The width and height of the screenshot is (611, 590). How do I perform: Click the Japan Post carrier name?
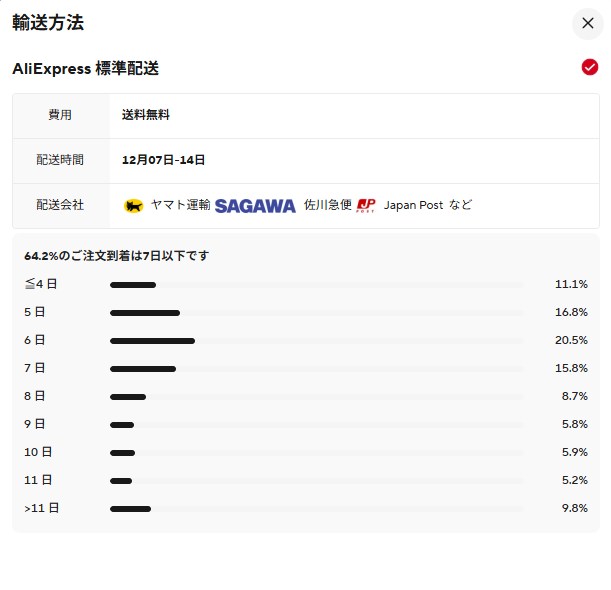tap(413, 205)
